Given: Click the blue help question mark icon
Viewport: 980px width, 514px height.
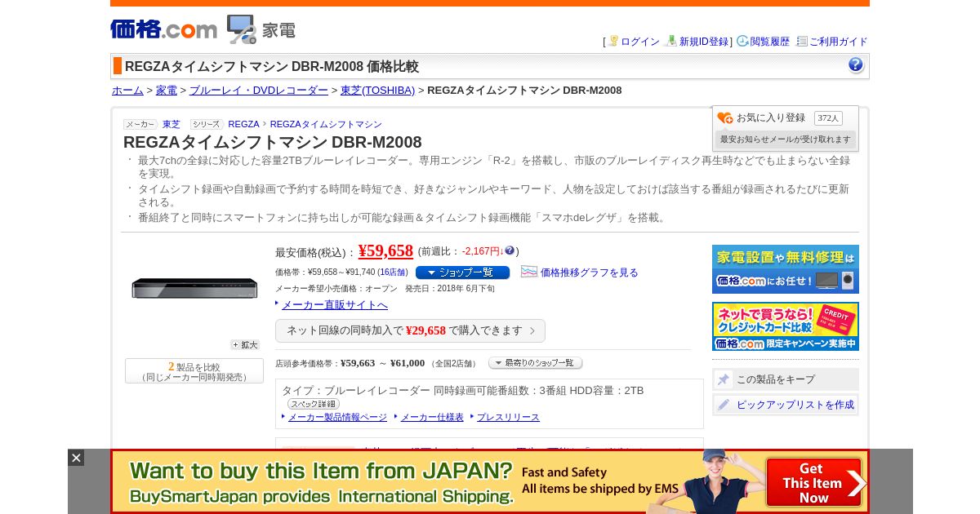Looking at the screenshot, I should pyautogui.click(x=856, y=65).
